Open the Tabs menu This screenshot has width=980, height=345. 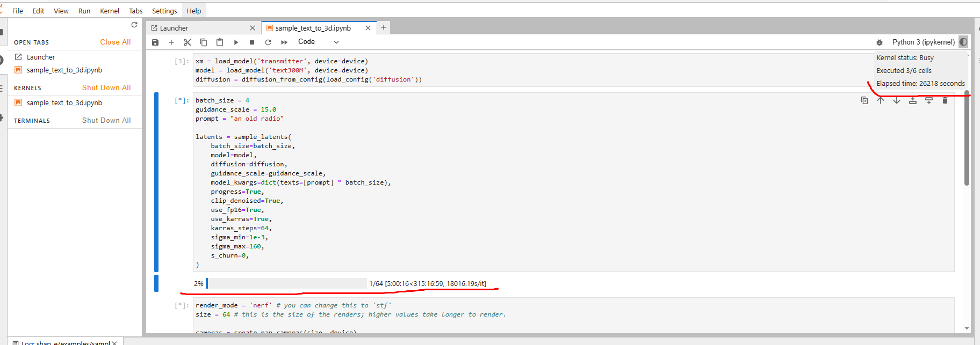(x=136, y=11)
